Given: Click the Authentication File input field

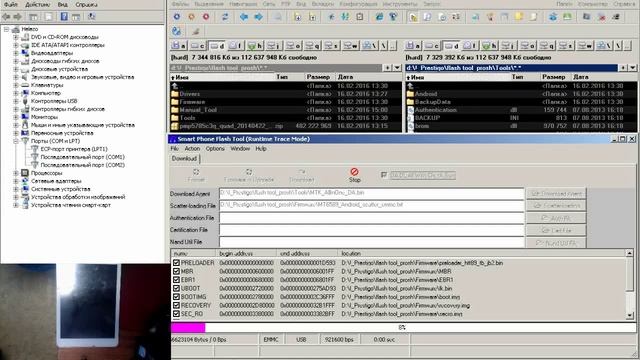Looking at the screenshot, I should pyautogui.click(x=371, y=218).
